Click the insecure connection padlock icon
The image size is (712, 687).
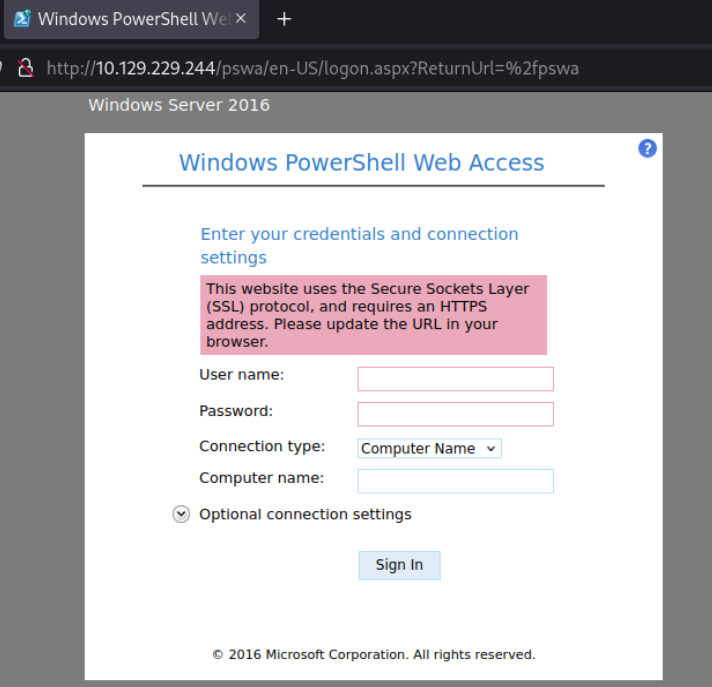pos(25,68)
